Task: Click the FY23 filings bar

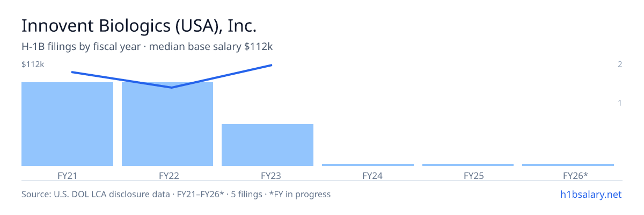Action: [267, 145]
